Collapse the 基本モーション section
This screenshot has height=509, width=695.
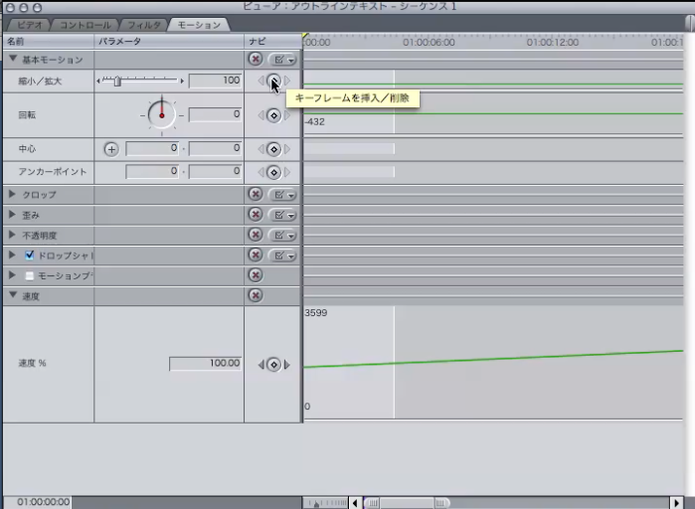[x=13, y=59]
